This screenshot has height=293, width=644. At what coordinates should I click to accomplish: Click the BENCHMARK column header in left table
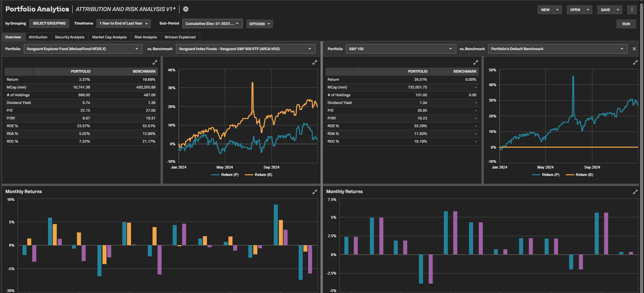[125, 71]
